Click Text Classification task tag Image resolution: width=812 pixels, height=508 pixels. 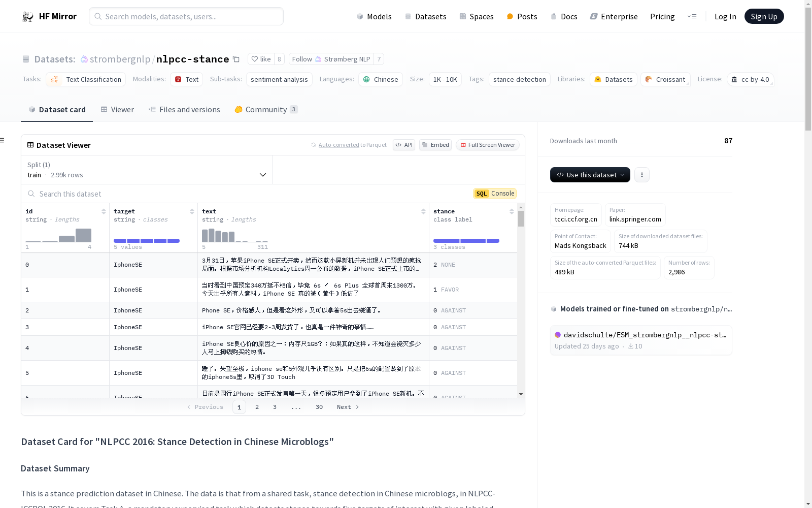(x=86, y=79)
